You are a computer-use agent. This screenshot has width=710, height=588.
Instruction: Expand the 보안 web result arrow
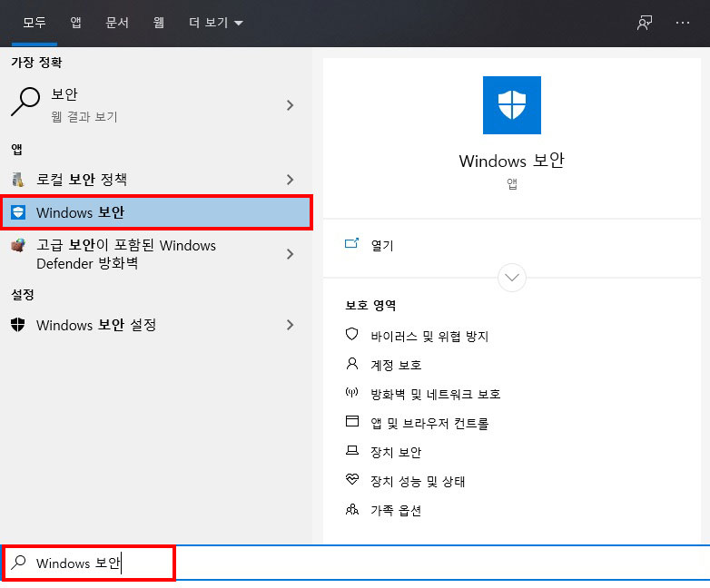(291, 105)
